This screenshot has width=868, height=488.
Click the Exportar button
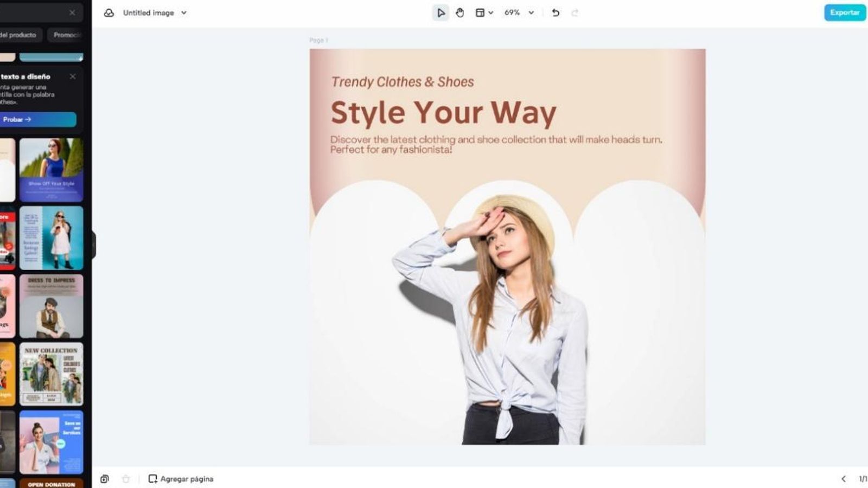tap(845, 12)
